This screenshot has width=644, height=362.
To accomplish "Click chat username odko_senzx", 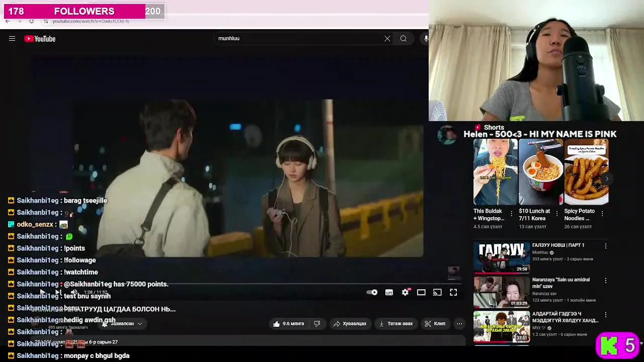I will 35,224.
